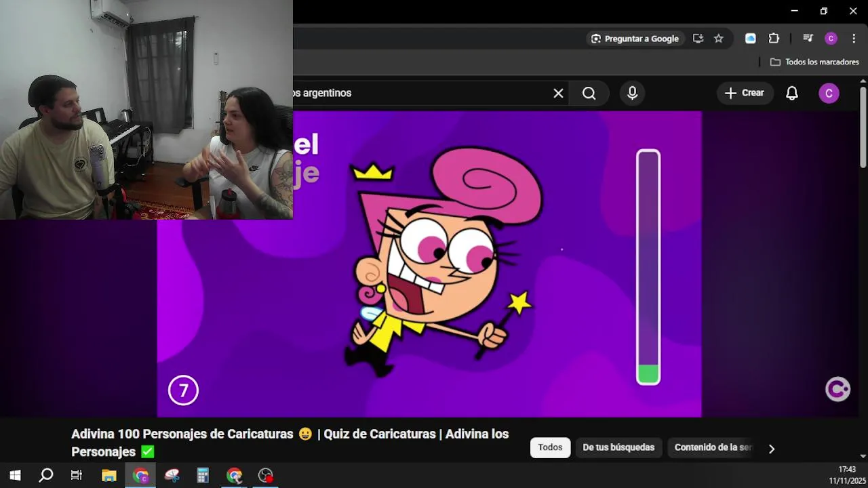Open the media controls playlist icon

point(808,39)
